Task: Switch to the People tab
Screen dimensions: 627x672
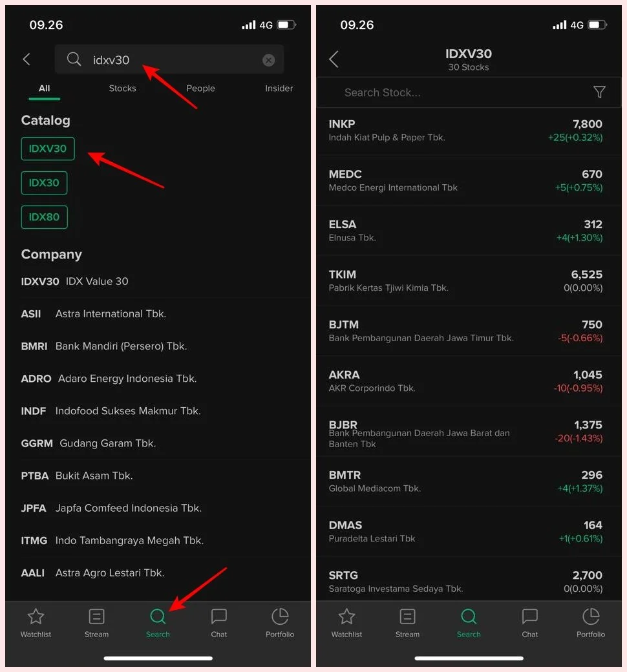Action: point(200,89)
